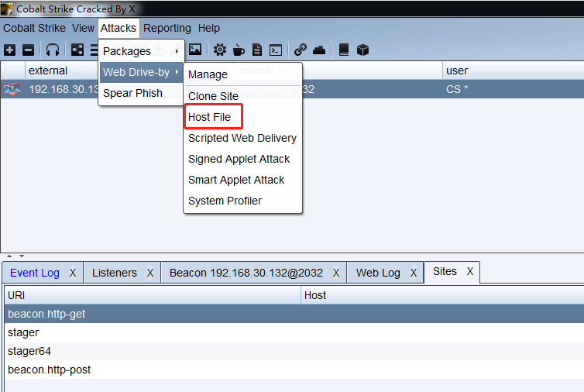Select the beacon.http-get site row
584x392 pixels.
(294, 314)
